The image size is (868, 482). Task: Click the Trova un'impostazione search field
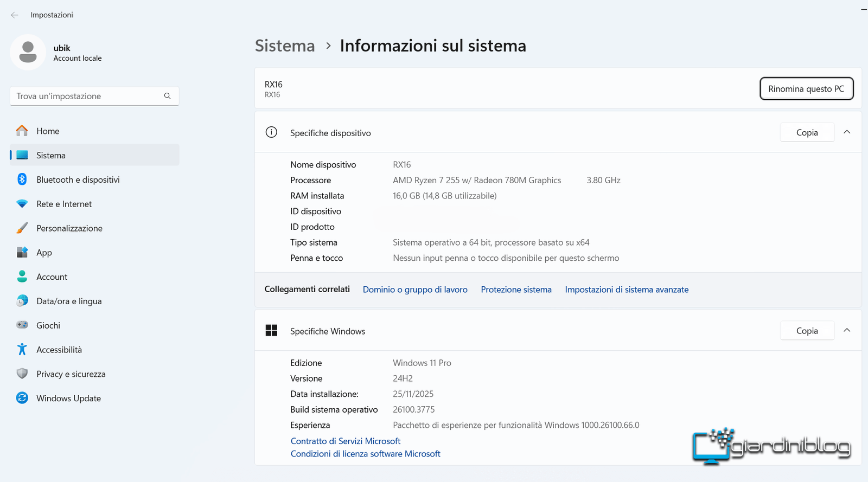(87, 96)
